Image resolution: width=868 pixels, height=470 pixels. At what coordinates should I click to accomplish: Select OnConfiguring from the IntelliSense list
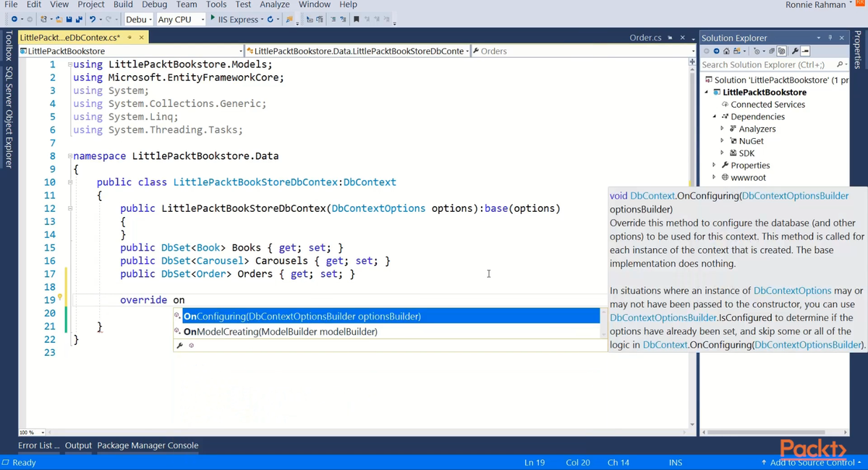[x=386, y=316]
